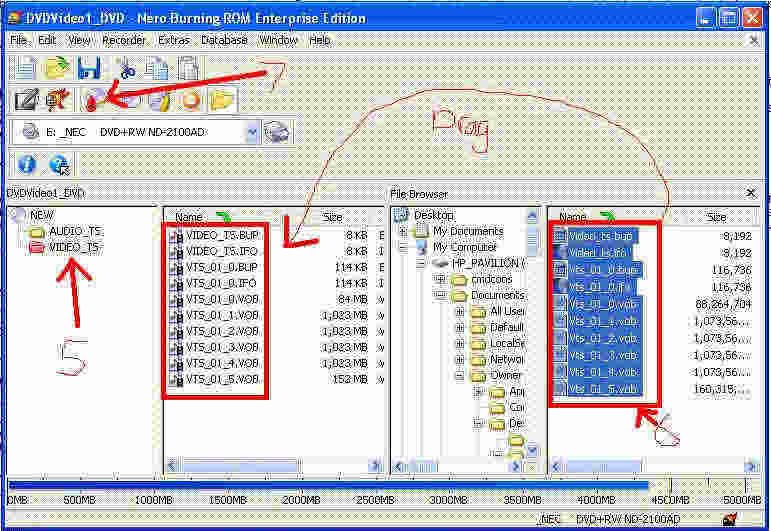
Task: Click File Browser list scroll-right arrow
Action: [x=751, y=465]
